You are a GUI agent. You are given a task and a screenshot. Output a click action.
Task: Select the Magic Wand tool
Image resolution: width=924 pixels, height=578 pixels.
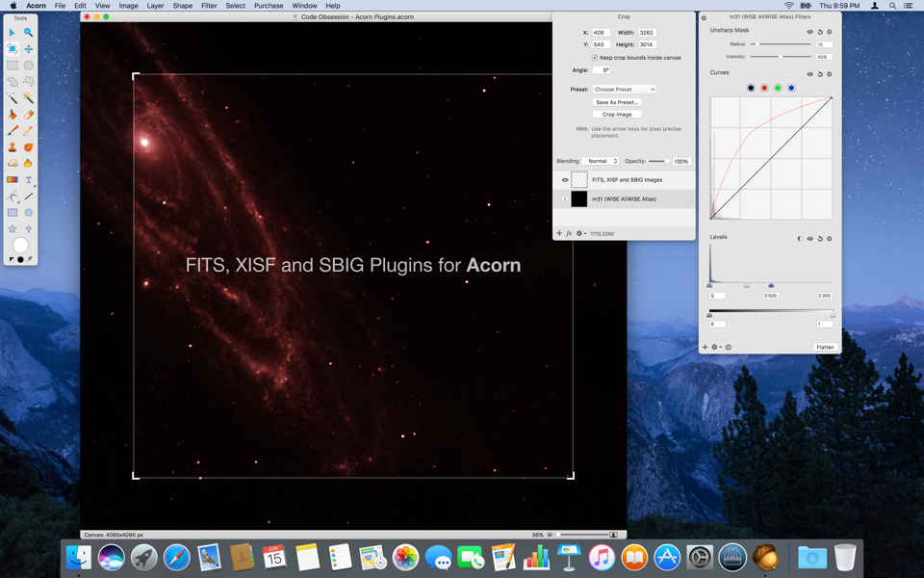(13, 98)
